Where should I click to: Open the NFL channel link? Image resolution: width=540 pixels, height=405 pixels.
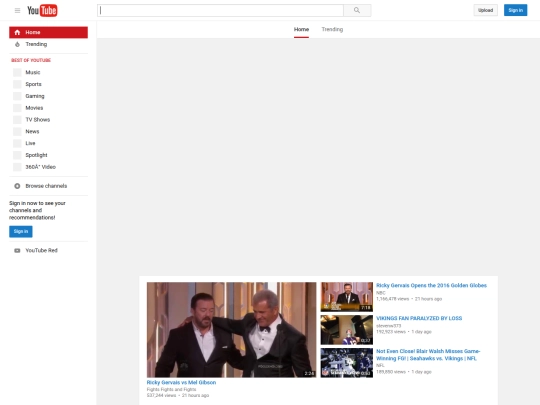click(380, 365)
